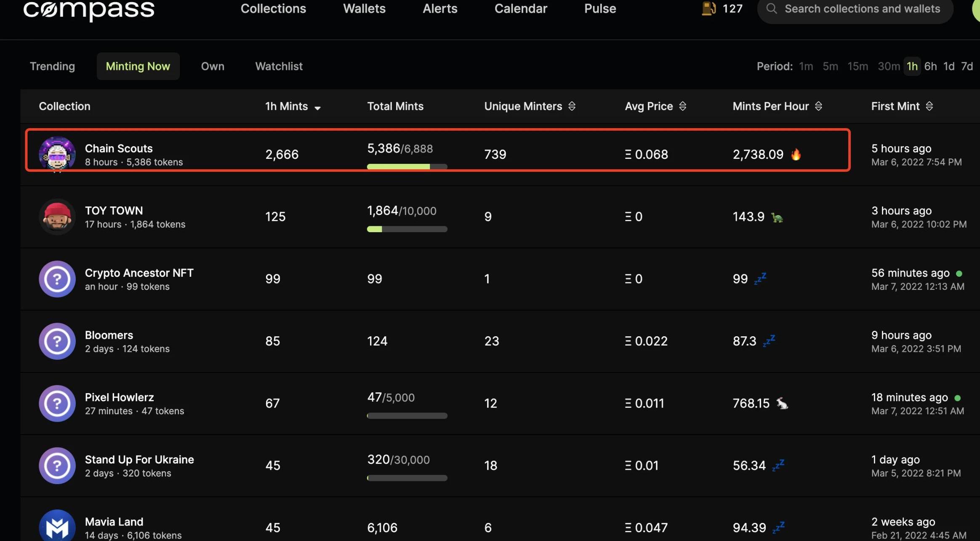Set the period to 30m
The image size is (980, 541).
[x=889, y=66]
